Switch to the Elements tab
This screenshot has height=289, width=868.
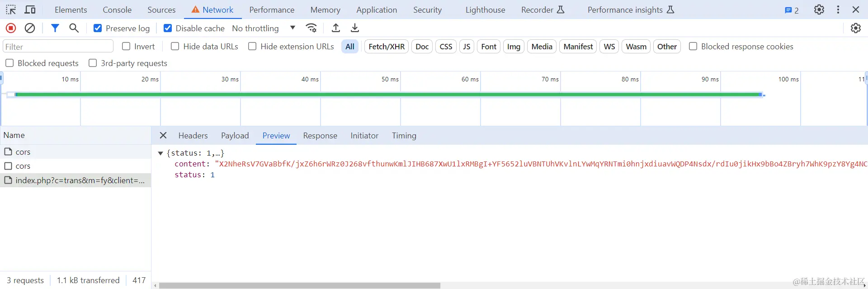(71, 9)
